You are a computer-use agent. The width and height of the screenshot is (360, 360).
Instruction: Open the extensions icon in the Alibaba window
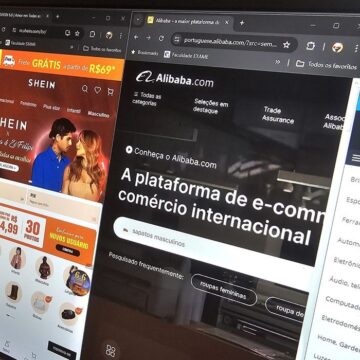310,46
